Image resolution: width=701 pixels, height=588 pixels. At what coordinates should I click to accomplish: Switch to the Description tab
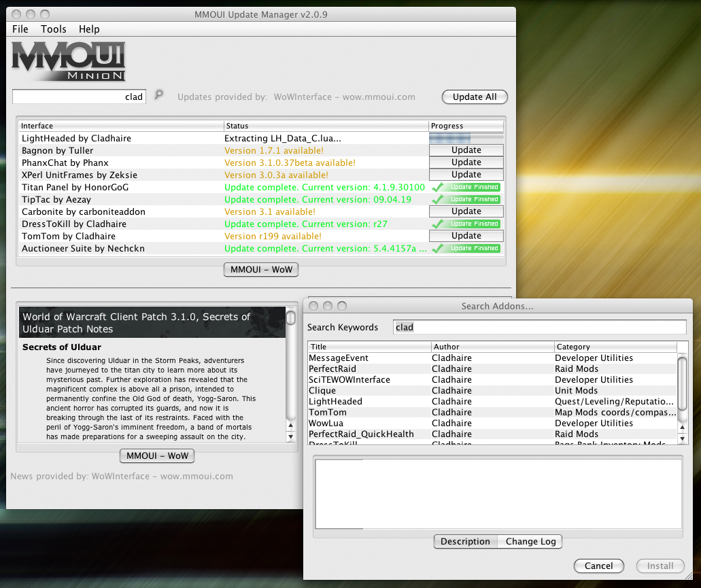click(x=465, y=541)
